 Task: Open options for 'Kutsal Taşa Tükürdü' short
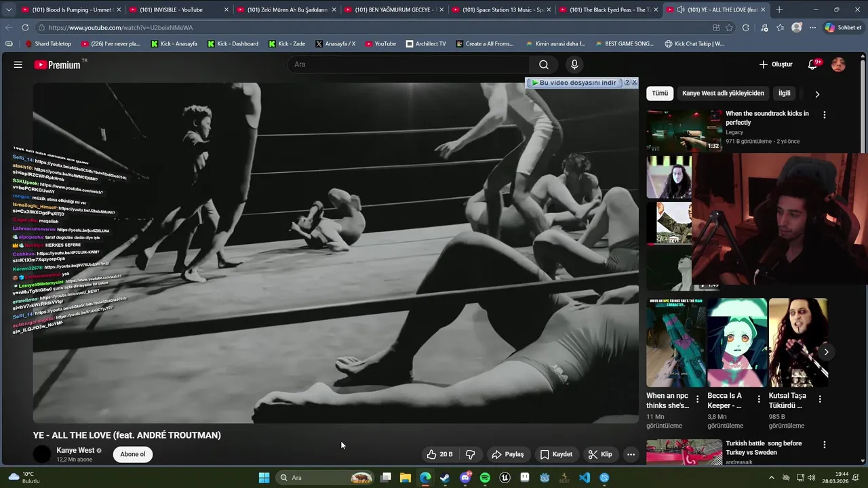click(x=820, y=399)
